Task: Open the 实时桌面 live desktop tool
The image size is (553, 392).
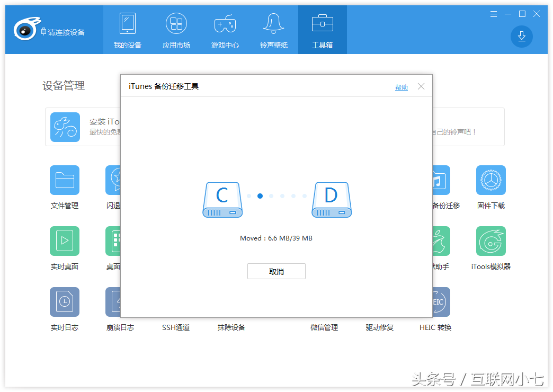Action: pos(65,242)
